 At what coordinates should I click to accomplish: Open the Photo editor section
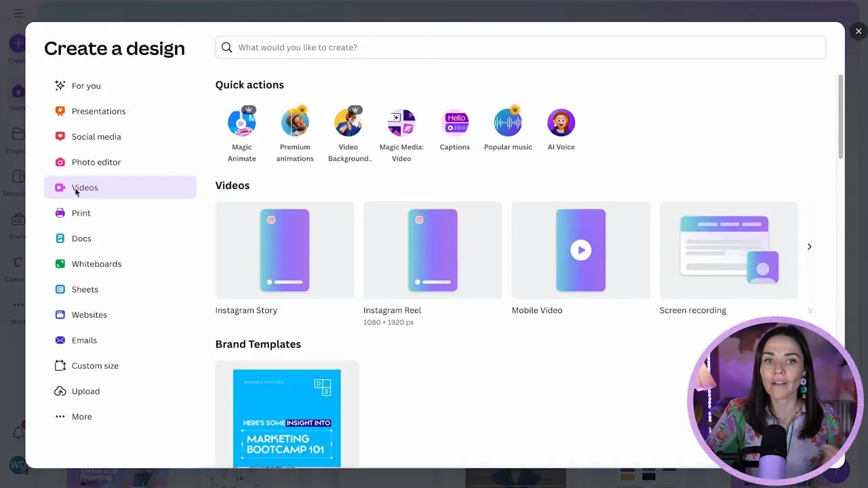click(x=96, y=162)
